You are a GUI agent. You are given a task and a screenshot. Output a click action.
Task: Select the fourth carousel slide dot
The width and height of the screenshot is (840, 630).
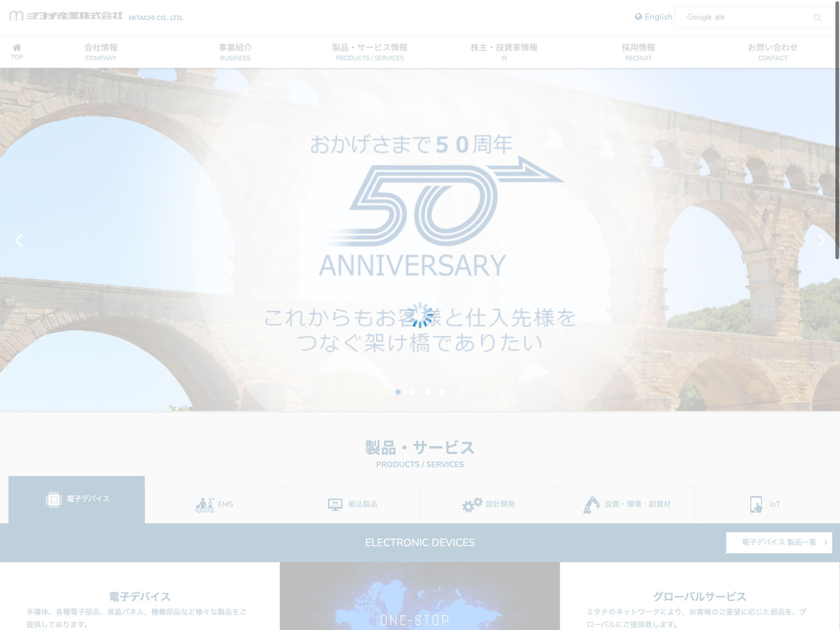(x=442, y=392)
